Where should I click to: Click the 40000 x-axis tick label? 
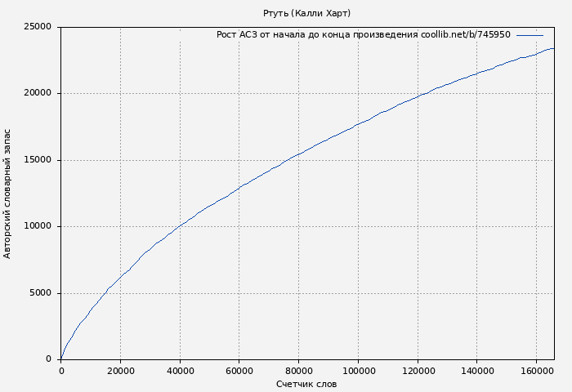180,371
